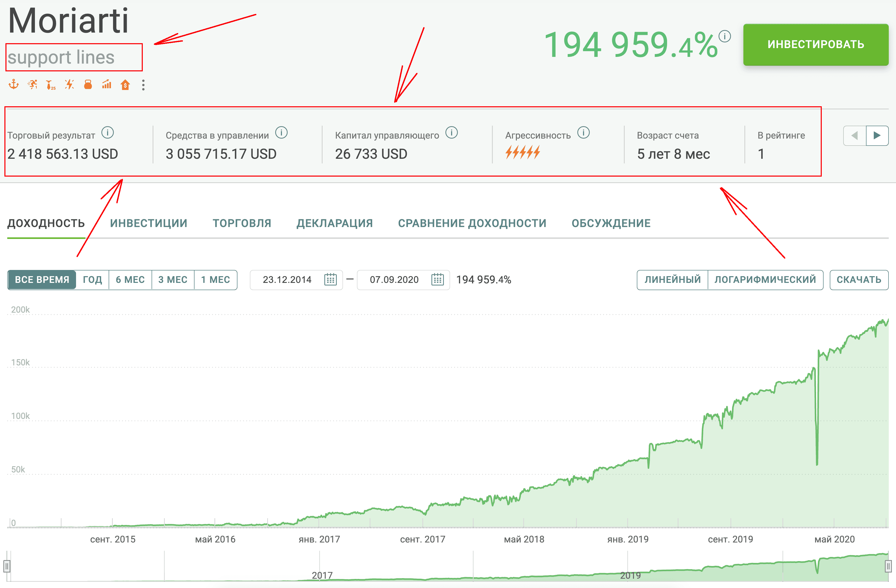Select the ВСЕ ВРЕМЯ period toggle
896x588 pixels.
coord(42,280)
